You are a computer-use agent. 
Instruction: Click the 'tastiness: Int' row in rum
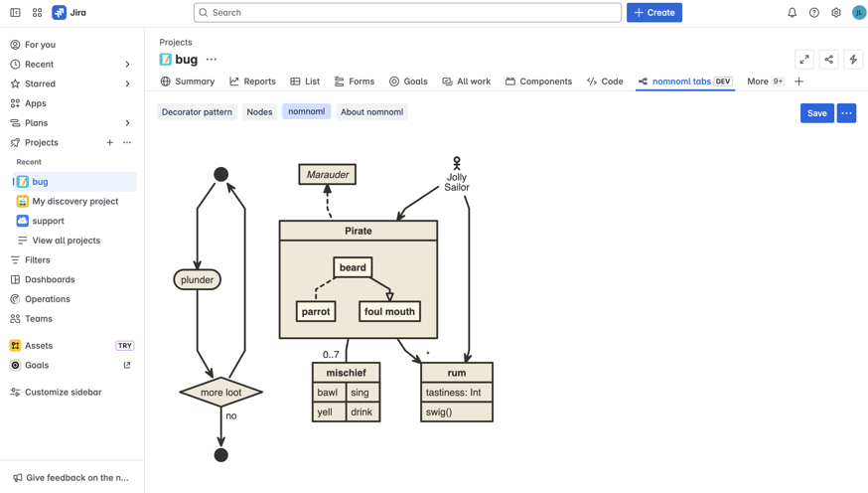(x=457, y=393)
